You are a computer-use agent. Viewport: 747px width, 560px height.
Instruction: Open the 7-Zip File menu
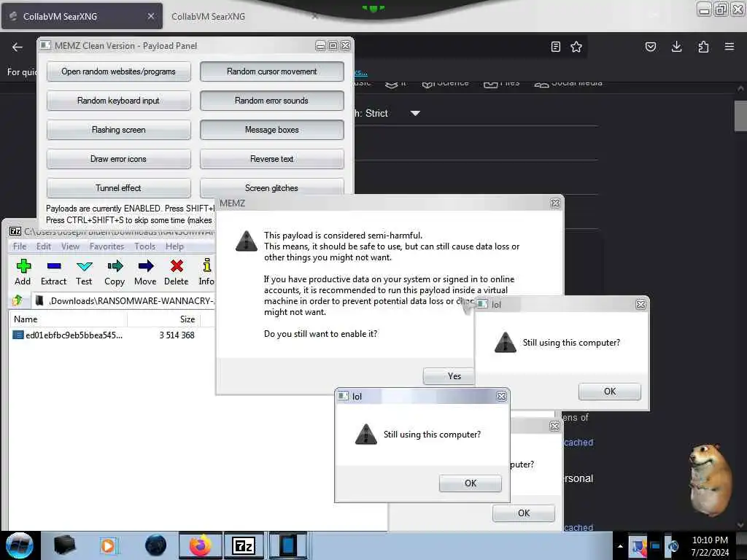20,246
